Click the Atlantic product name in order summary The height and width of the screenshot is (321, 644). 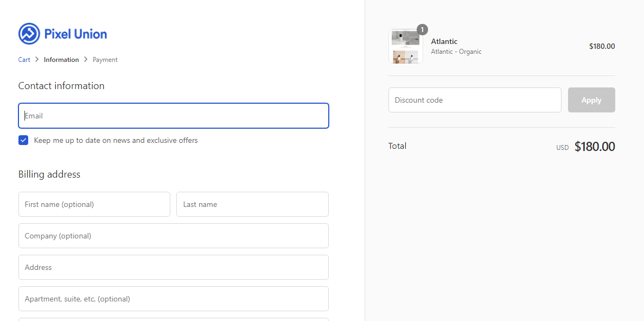pyautogui.click(x=444, y=41)
